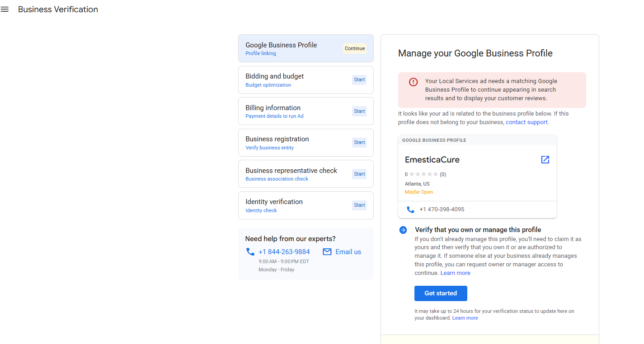The height and width of the screenshot is (344, 644).
Task: Click the Get started button
Action: tap(441, 293)
